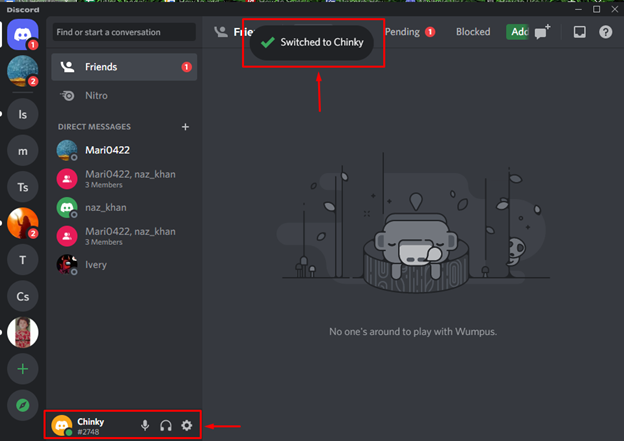Switch to the Blocked tab
This screenshot has height=441, width=624.
tap(473, 32)
